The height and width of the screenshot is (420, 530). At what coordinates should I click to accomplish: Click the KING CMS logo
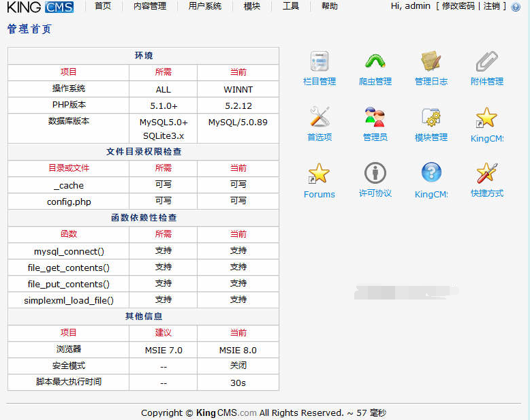click(x=40, y=7)
